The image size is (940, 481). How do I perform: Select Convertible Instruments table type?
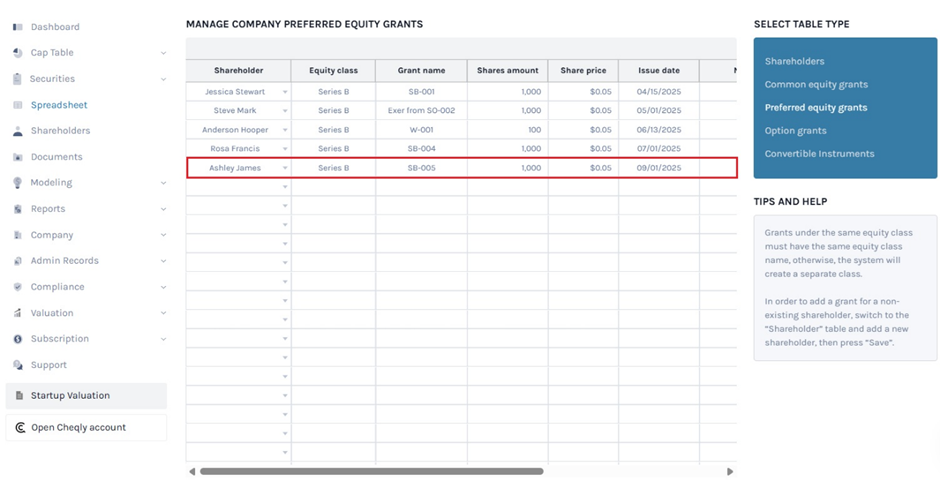(x=819, y=154)
